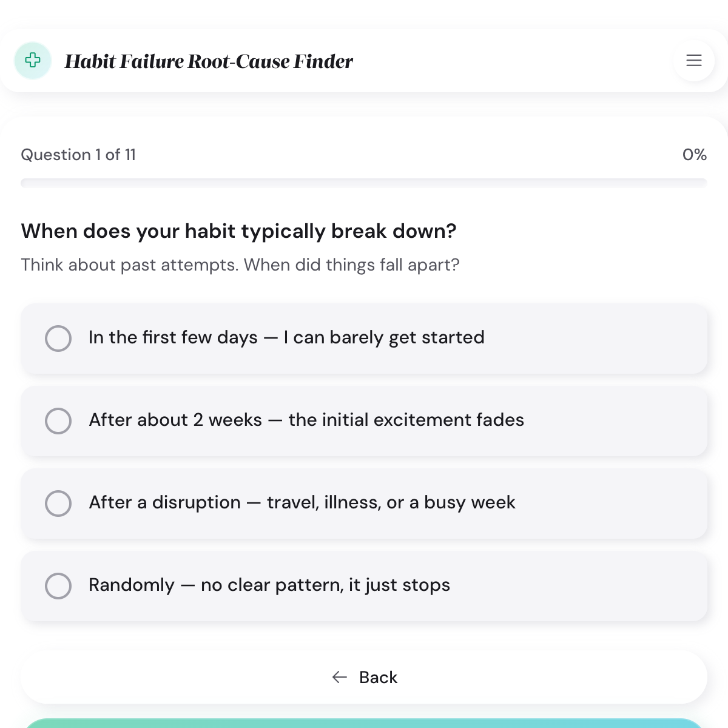
Task: Select the Habit Failure Root-Cause Finder logo
Action: pos(33,61)
